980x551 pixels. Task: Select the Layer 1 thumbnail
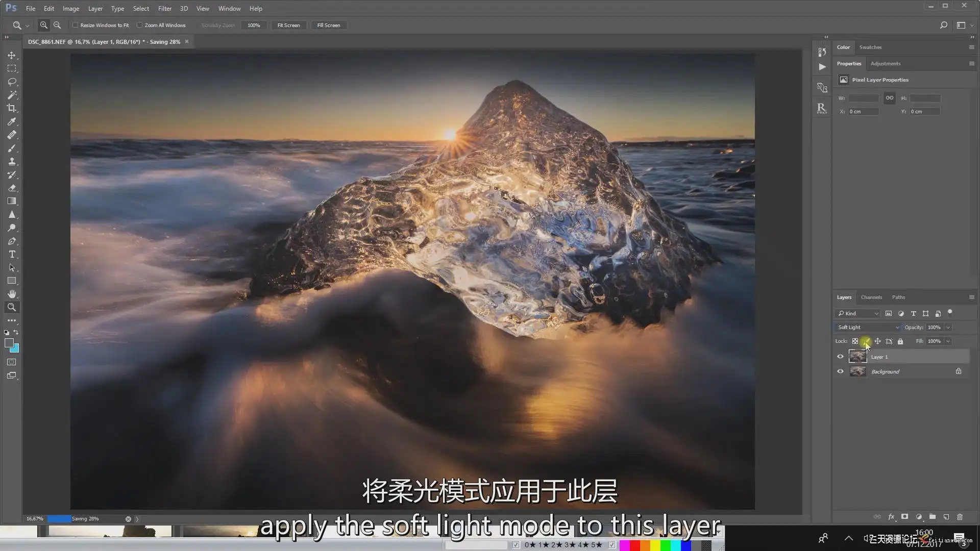click(857, 357)
